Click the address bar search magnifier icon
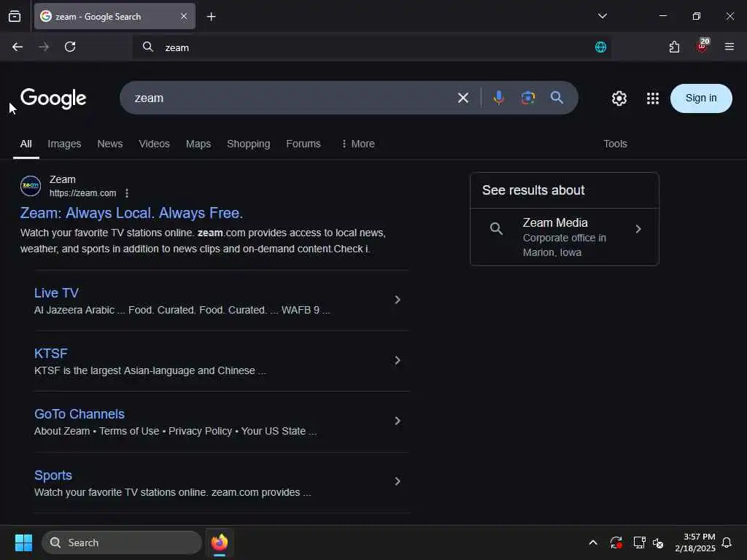747x560 pixels. [x=148, y=47]
